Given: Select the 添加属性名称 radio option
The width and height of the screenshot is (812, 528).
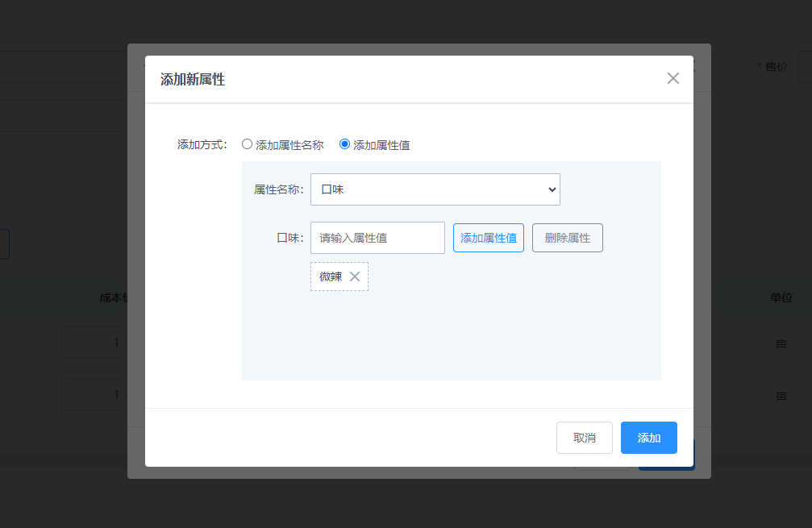Looking at the screenshot, I should click(x=248, y=145).
